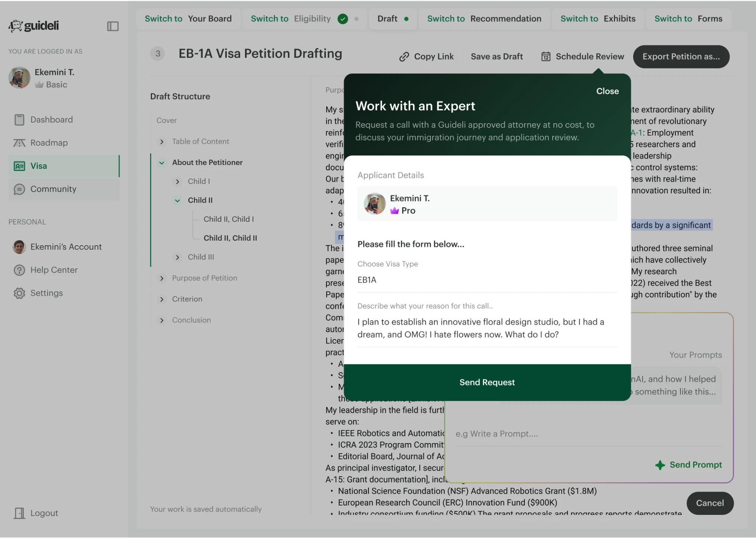Screen dimensions: 756x538
Task: Select the Draft tab
Action: [x=393, y=19]
